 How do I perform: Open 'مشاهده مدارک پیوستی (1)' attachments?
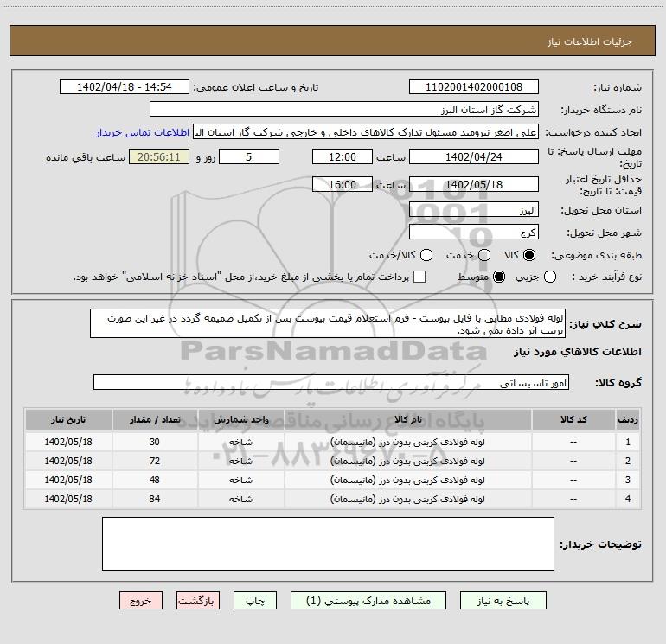(368, 600)
